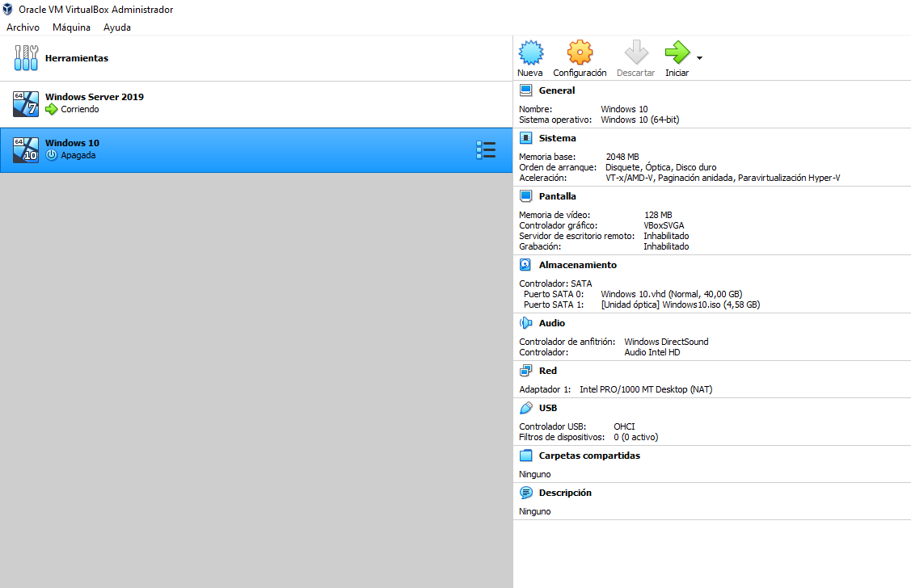The width and height of the screenshot is (911, 588).
Task: Open the Ayuda menu
Action: [x=116, y=27]
